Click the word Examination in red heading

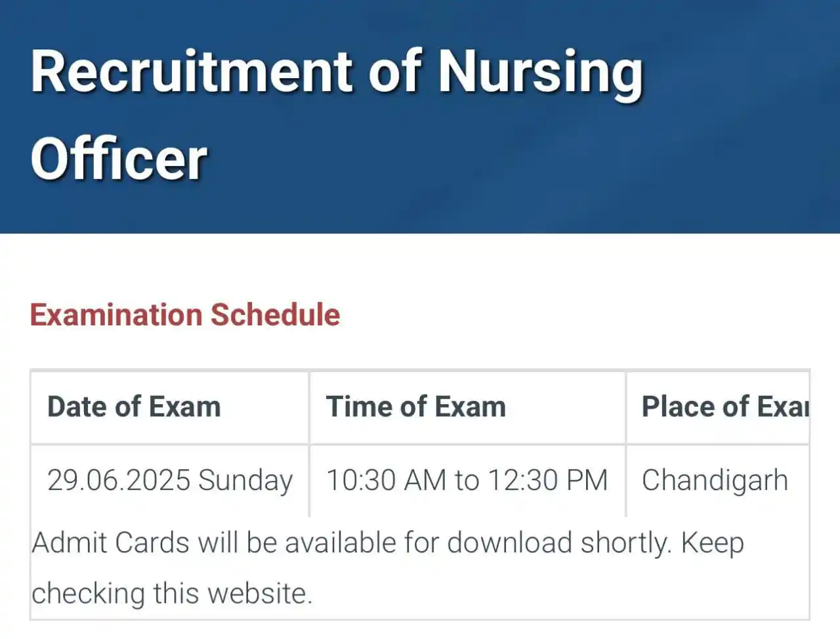click(117, 315)
